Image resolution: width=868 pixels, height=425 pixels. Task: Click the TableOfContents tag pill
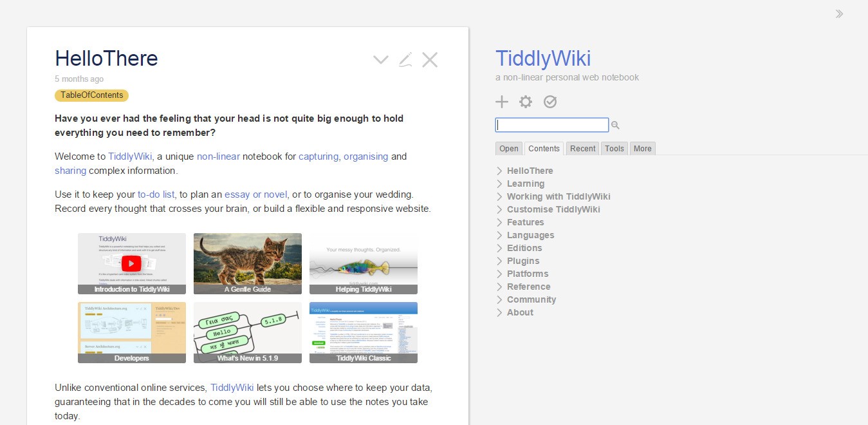coord(91,95)
